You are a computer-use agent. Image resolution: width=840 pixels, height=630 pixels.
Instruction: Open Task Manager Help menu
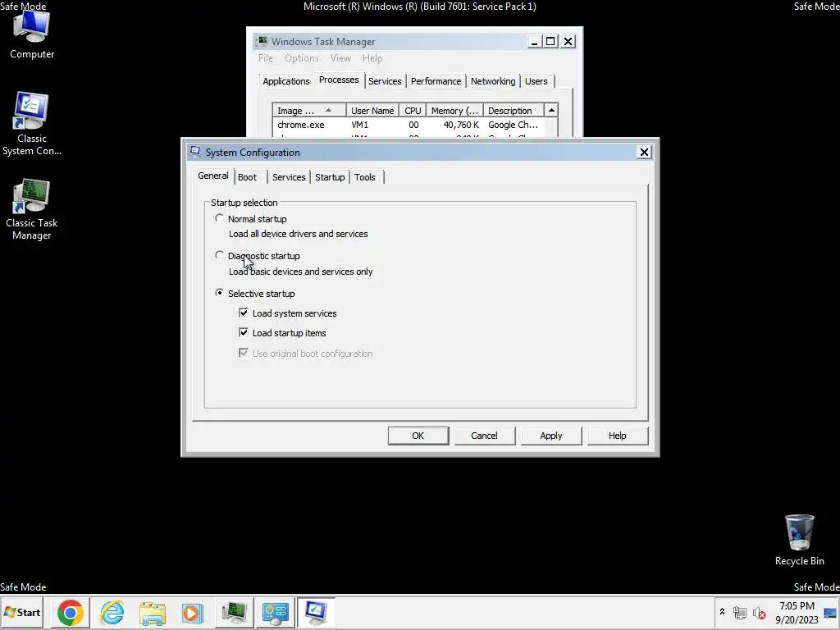[372, 58]
